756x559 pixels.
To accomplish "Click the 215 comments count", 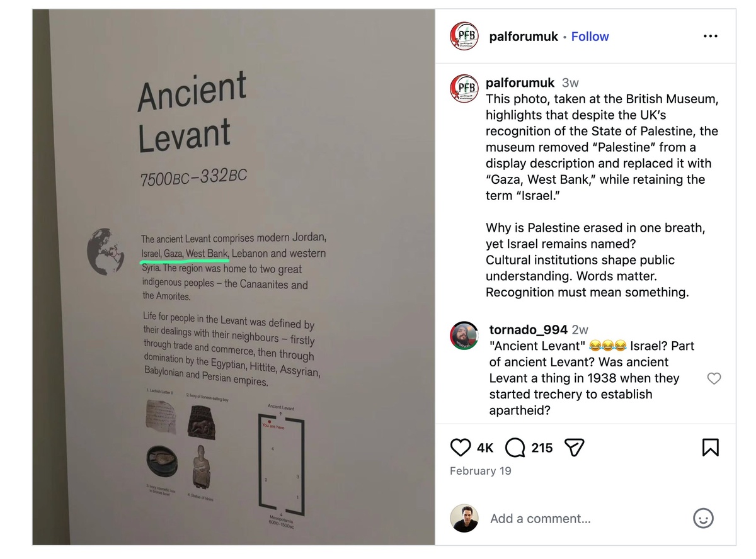I will pos(542,448).
